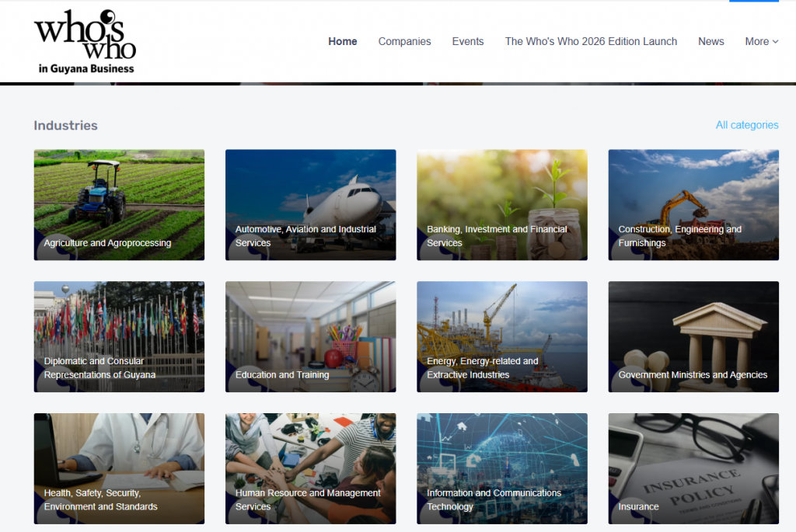Open The Who's Who 2026 Edition Launch
The height and width of the screenshot is (532, 796).
(591, 42)
